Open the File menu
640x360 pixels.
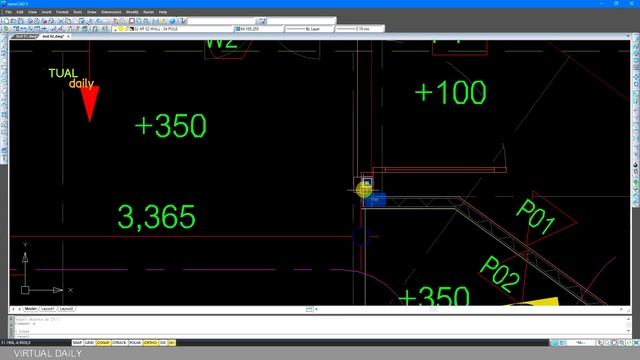coord(9,12)
